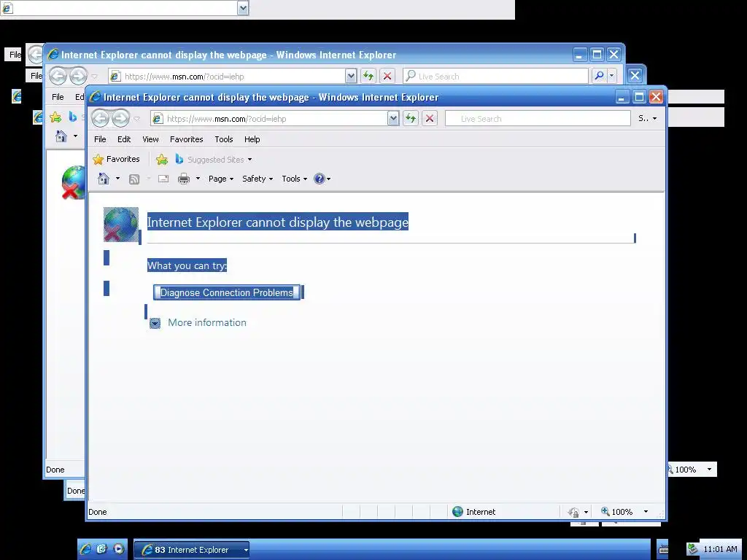
Task: Click the Windows Media Player Quick Launch icon
Action: [x=119, y=549]
